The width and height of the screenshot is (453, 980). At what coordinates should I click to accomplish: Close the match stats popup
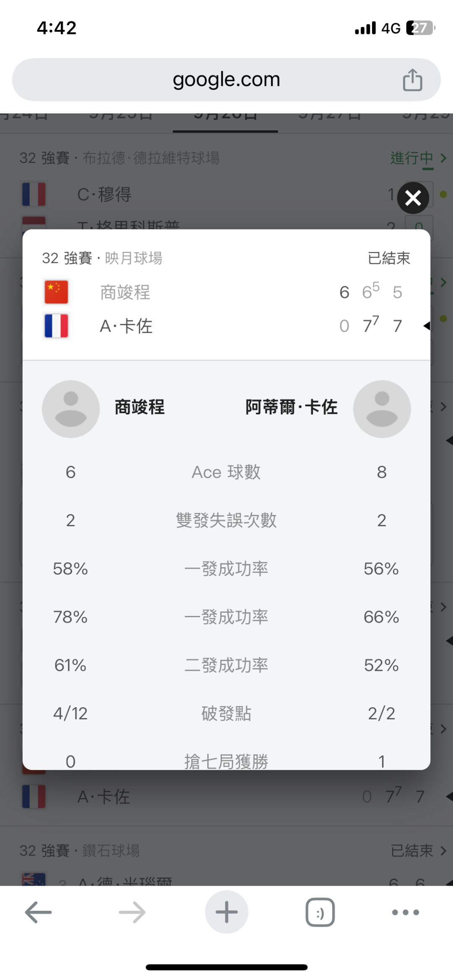[x=413, y=198]
